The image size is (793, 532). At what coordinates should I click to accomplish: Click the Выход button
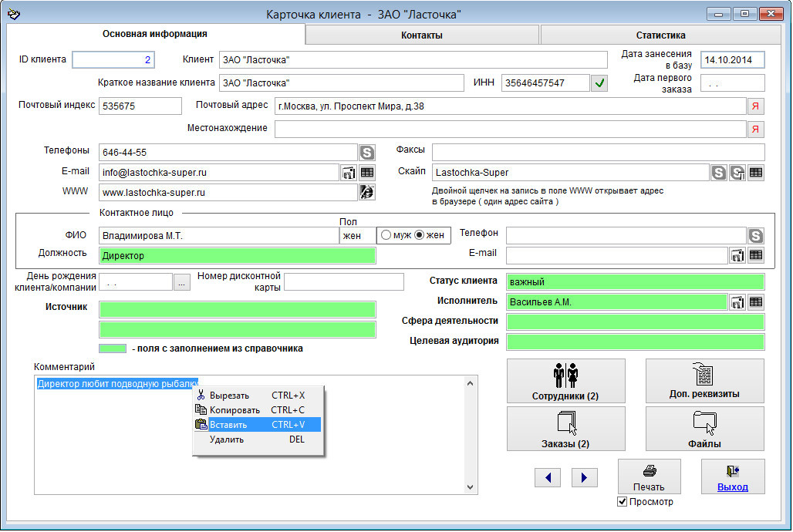(732, 476)
